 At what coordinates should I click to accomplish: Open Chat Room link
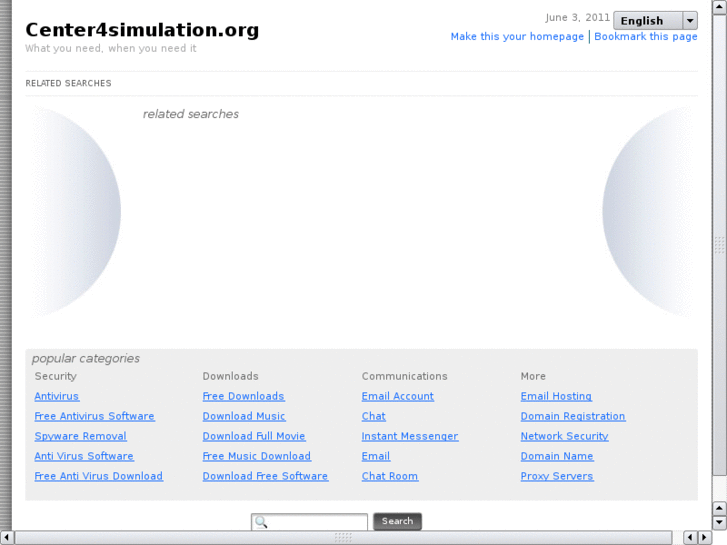click(390, 476)
